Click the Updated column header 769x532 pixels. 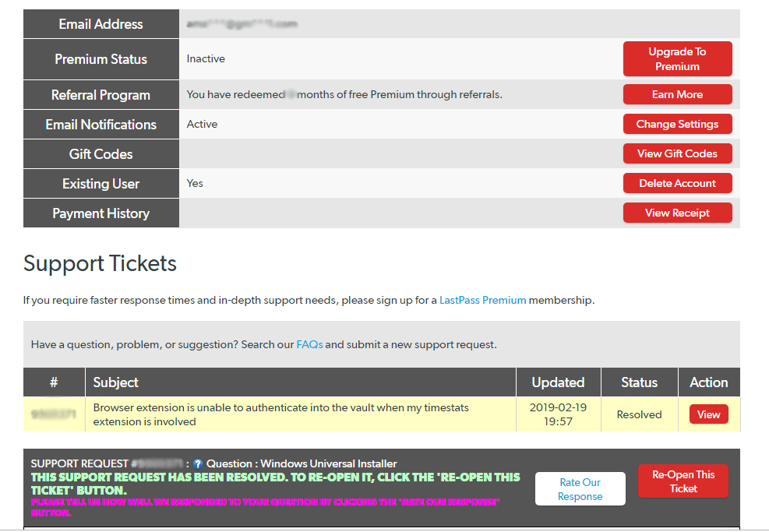coord(558,382)
